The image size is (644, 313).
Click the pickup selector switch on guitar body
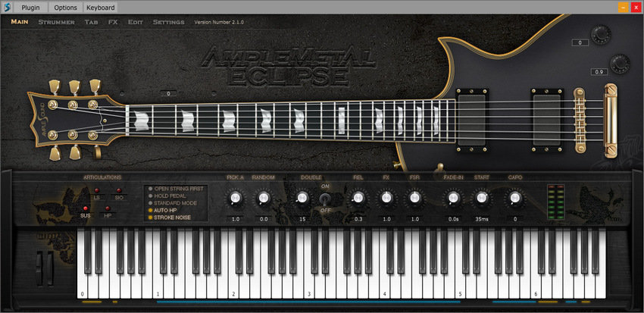click(440, 167)
